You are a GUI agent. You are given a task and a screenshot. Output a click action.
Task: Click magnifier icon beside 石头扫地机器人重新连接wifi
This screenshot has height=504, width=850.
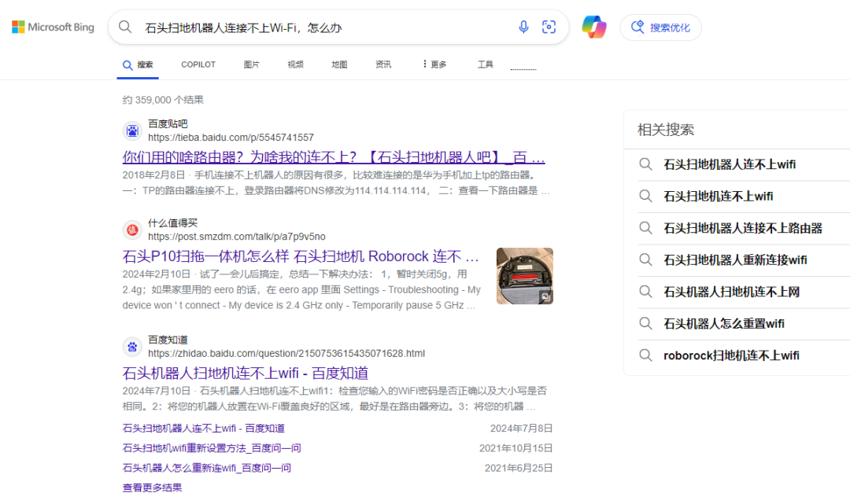(x=645, y=259)
